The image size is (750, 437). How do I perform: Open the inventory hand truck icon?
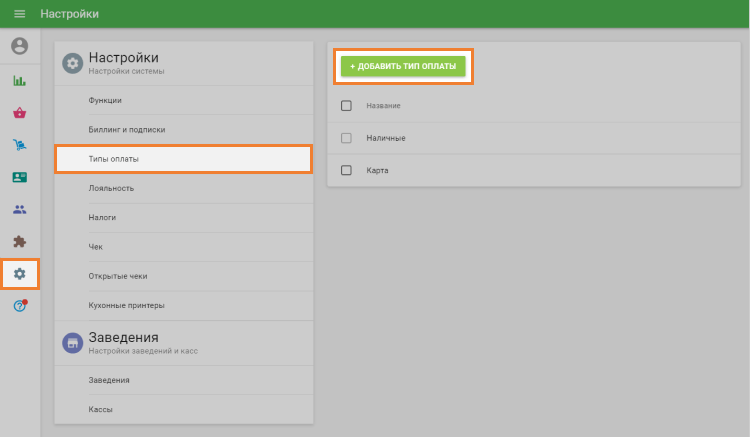[20, 145]
